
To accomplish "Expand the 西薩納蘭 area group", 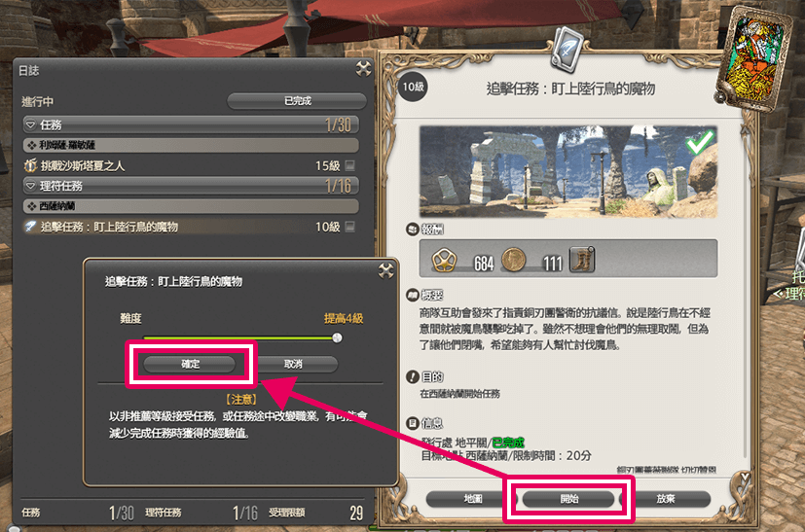I will pos(191,206).
